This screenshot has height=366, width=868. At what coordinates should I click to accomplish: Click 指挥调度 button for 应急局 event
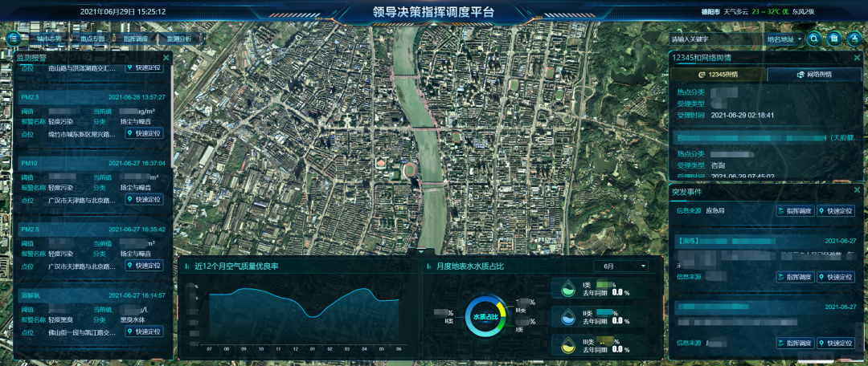[x=792, y=211]
